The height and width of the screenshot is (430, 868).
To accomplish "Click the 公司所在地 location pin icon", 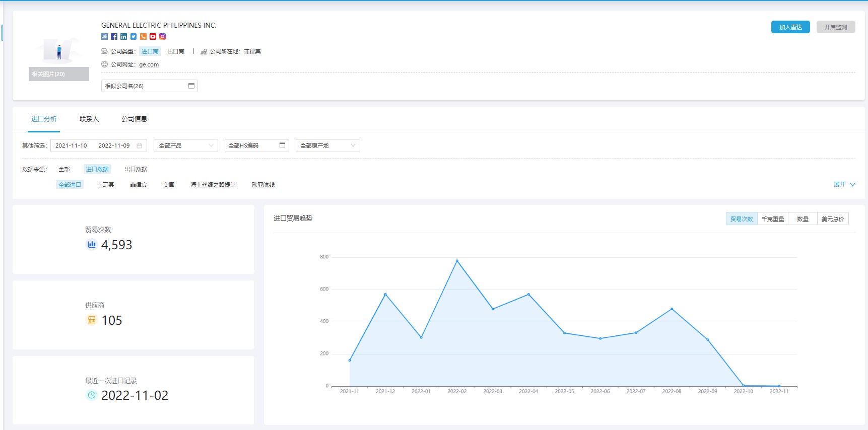I will (x=204, y=51).
